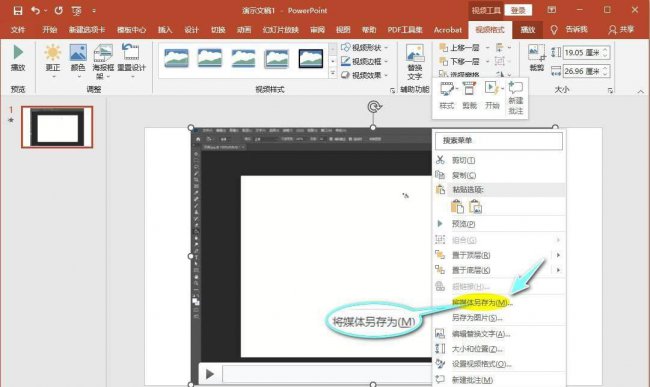The height and width of the screenshot is (387, 650).
Task: Open the Video Shape (视频形状) dropdown
Action: coord(365,48)
